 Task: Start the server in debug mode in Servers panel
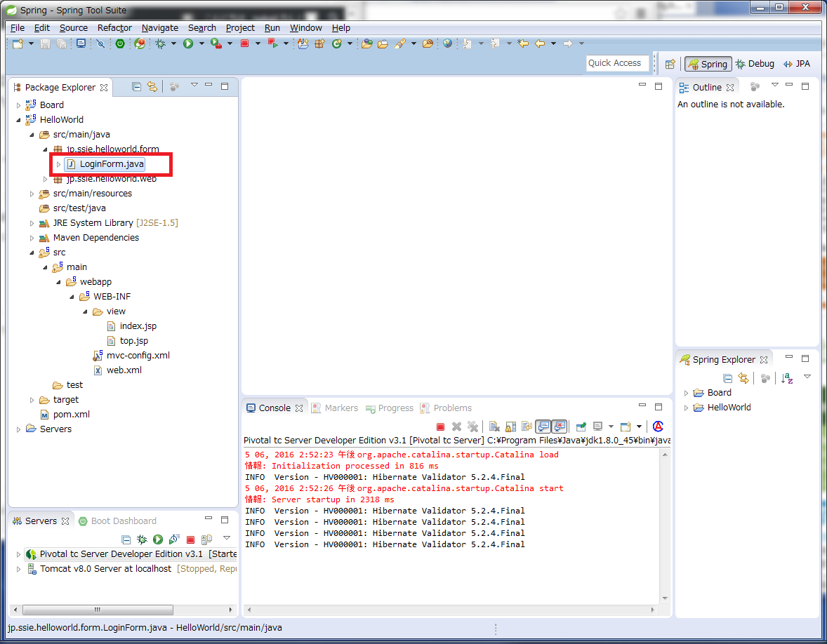pyautogui.click(x=142, y=539)
